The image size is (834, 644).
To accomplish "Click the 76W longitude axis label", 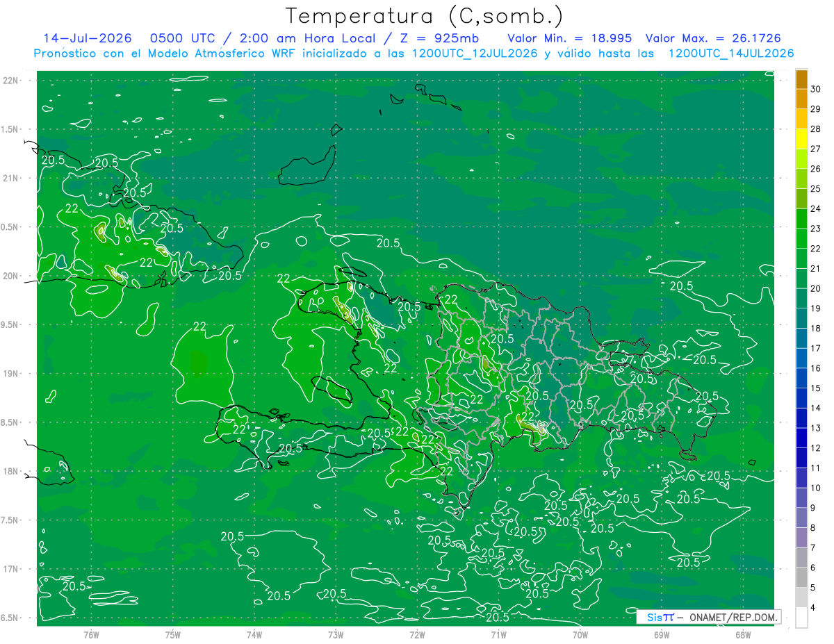I will coord(91,634).
